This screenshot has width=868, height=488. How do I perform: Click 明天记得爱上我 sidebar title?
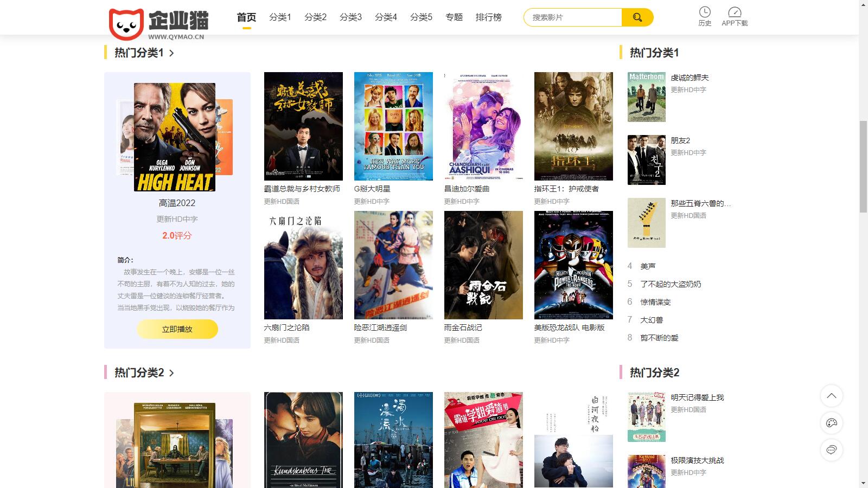[x=698, y=397]
